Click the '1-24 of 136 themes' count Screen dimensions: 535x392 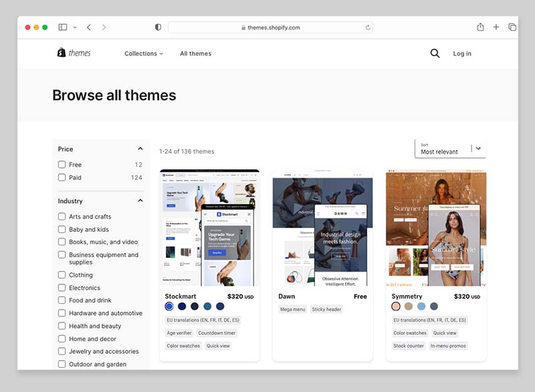[187, 151]
